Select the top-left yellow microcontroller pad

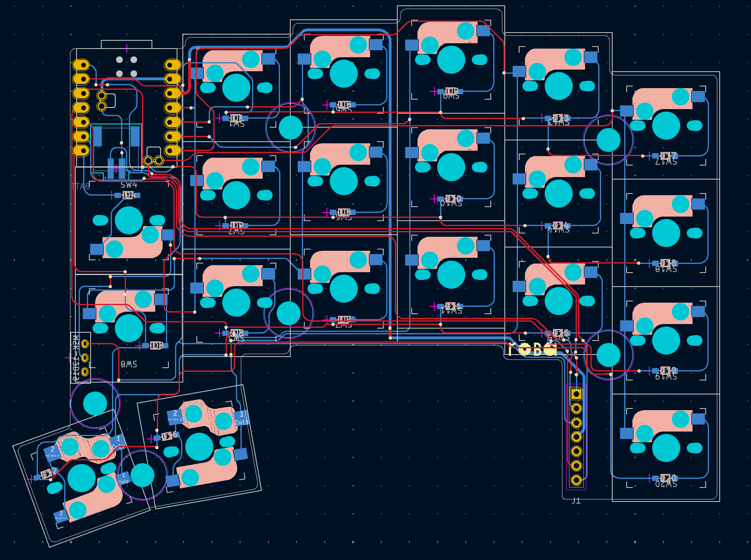(x=81, y=65)
